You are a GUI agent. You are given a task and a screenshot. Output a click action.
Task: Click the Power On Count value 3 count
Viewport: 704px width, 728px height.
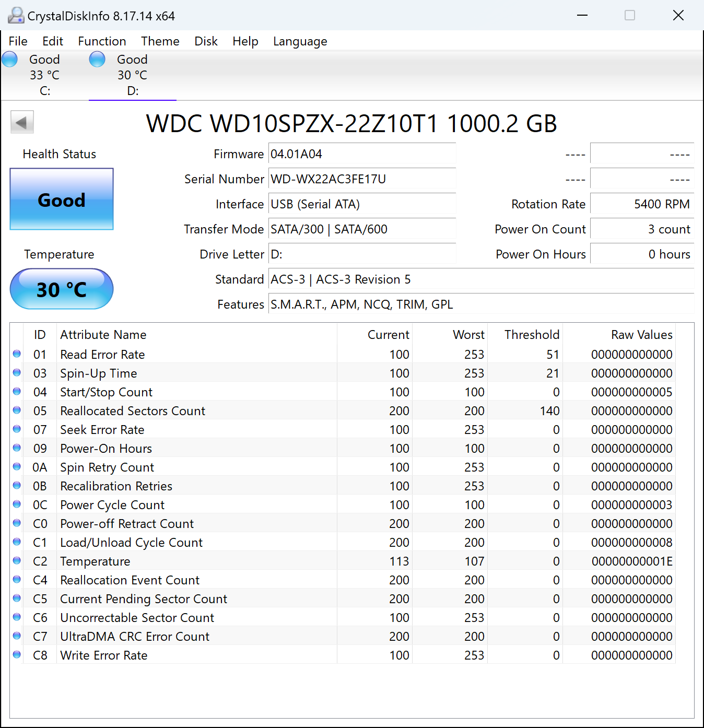pos(642,229)
